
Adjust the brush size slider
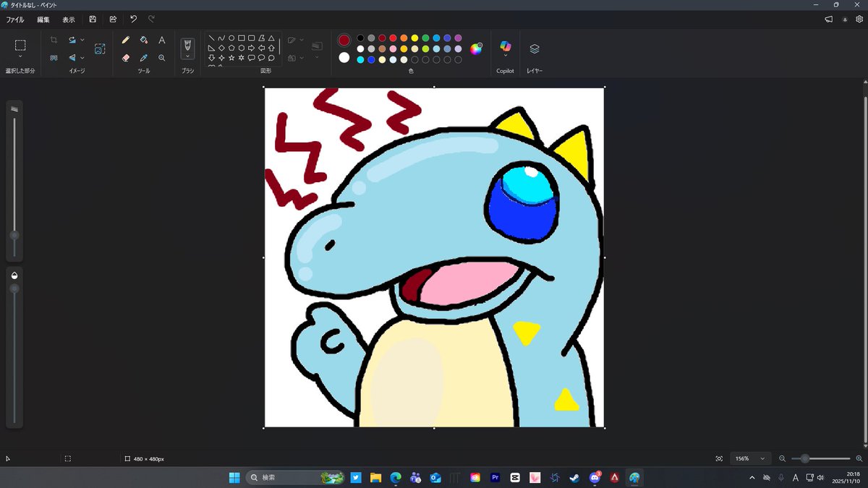click(14, 235)
